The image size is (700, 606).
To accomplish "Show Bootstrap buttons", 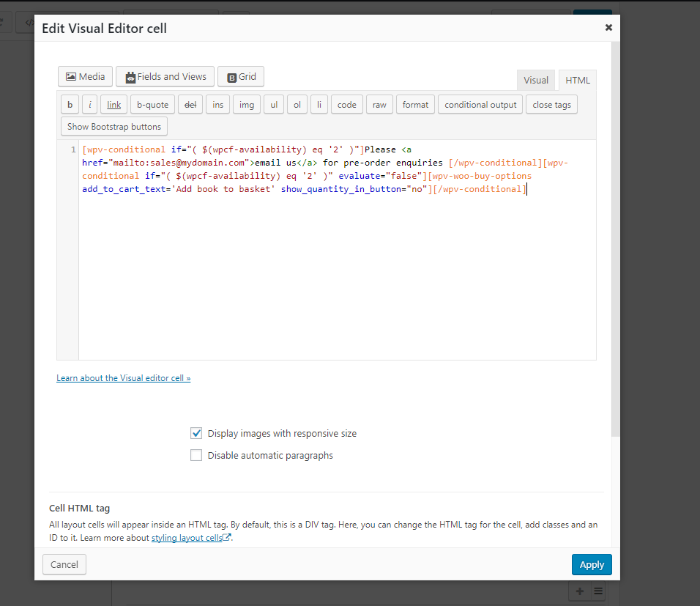I will coord(114,127).
